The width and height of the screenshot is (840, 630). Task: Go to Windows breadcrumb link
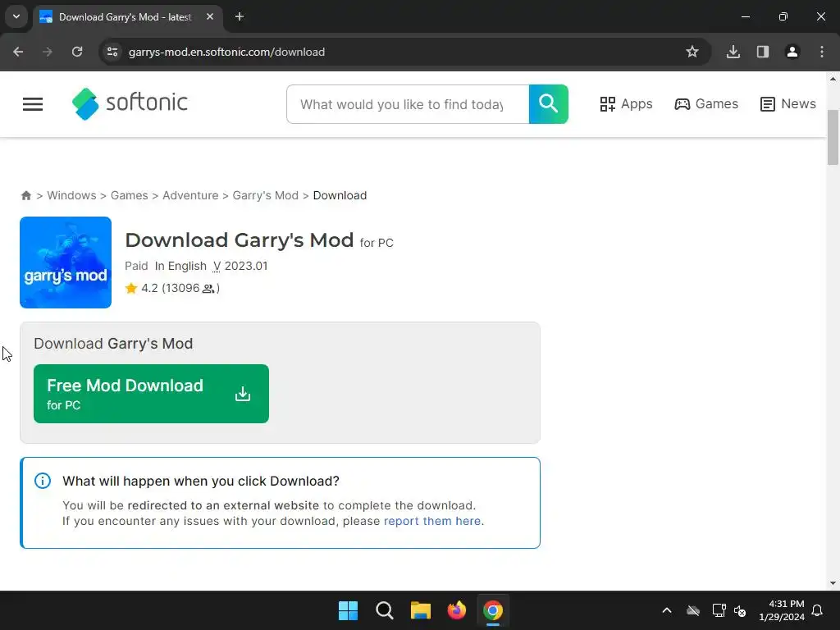point(72,195)
